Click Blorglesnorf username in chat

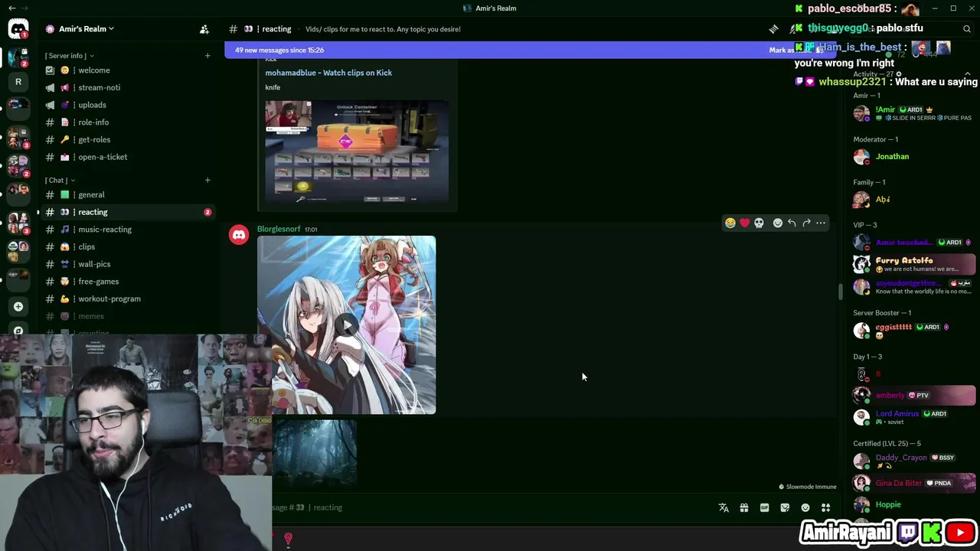coord(279,229)
